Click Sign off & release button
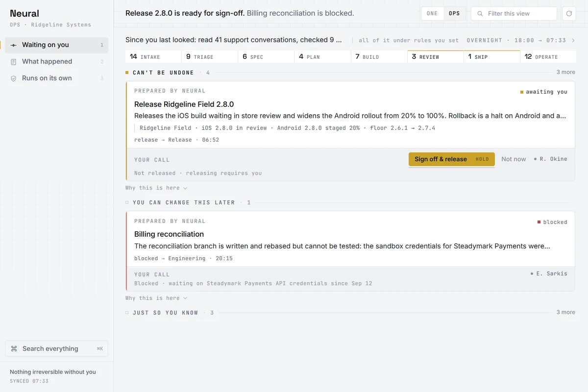 pos(452,159)
